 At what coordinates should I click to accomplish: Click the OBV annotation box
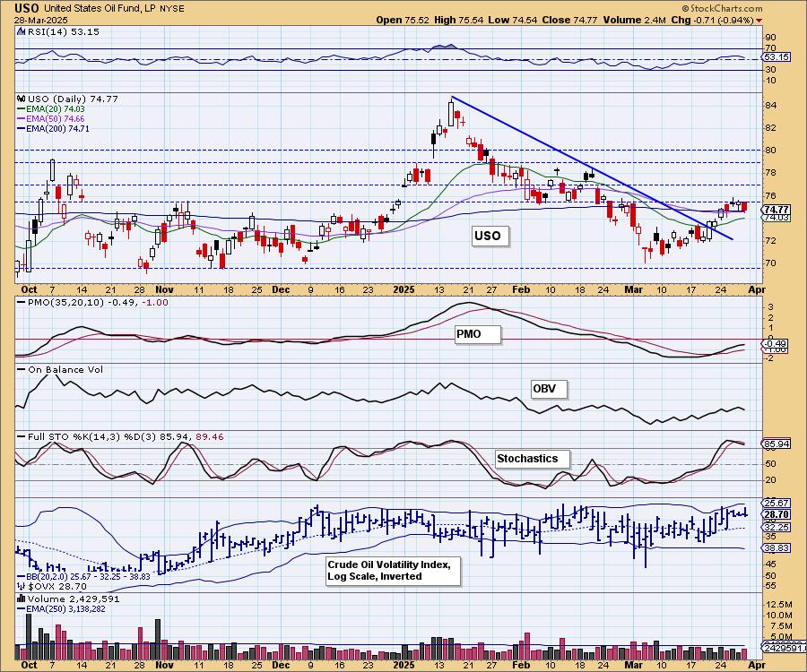click(549, 389)
